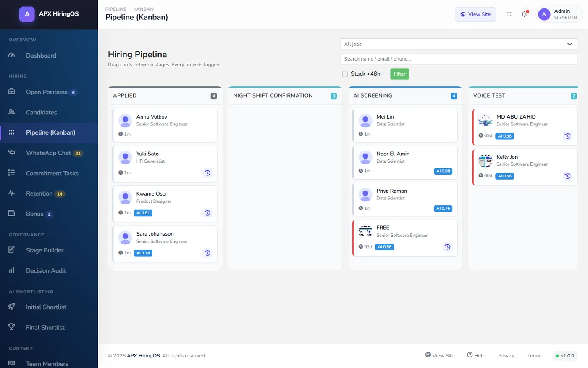
Task: Click the footer View Site link
Action: point(440,355)
